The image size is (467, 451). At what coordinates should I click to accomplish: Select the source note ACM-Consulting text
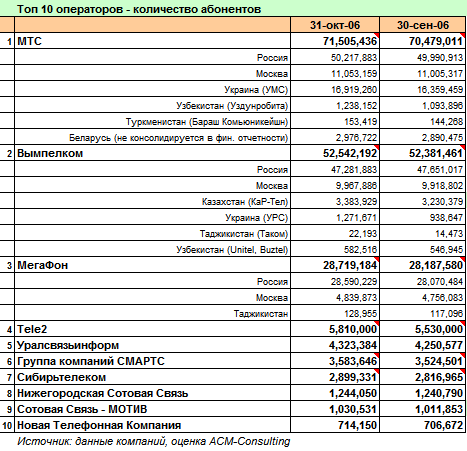[x=249, y=441]
